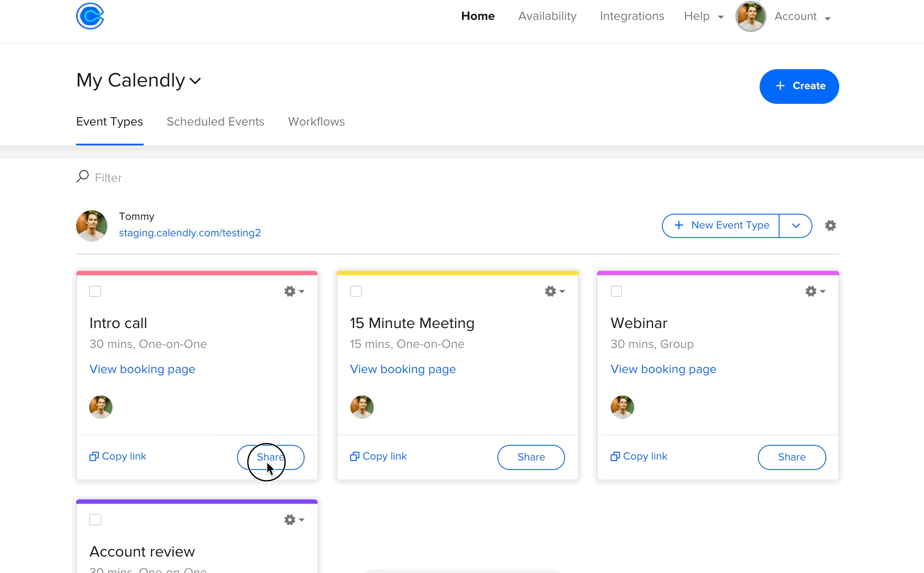View booking page for Webinar event
The image size is (924, 573).
663,370
